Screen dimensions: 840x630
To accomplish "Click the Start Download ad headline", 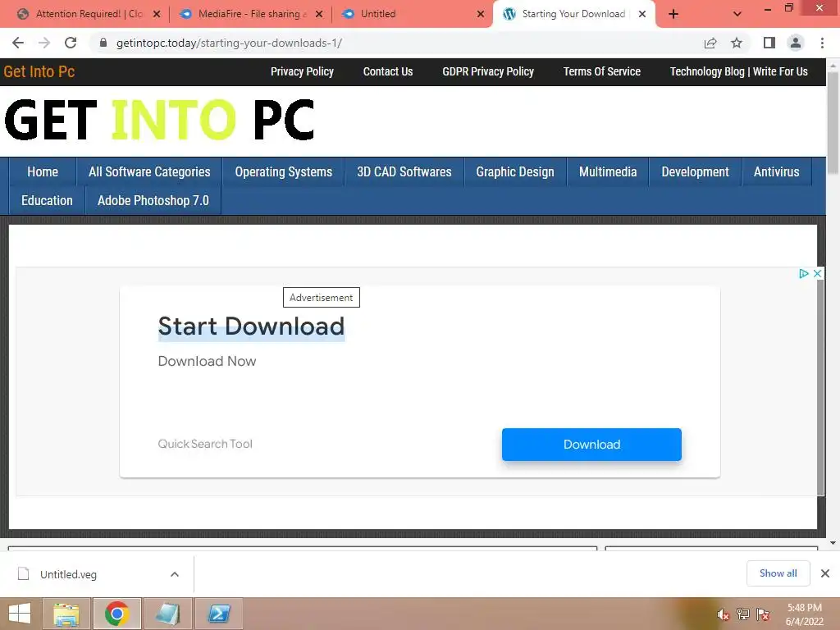I will (251, 326).
